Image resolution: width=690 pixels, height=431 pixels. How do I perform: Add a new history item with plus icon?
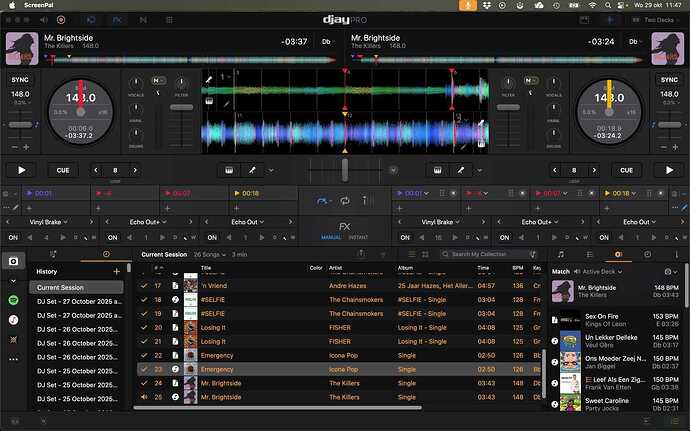click(x=116, y=271)
